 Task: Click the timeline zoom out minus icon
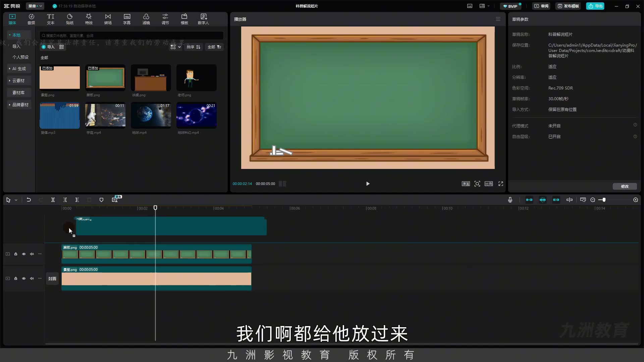593,200
